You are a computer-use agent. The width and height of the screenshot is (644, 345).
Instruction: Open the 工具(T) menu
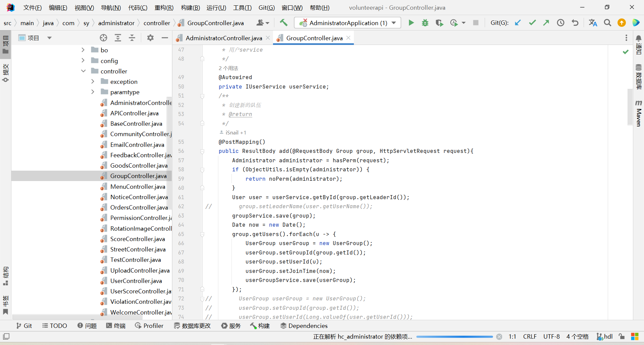(x=243, y=7)
